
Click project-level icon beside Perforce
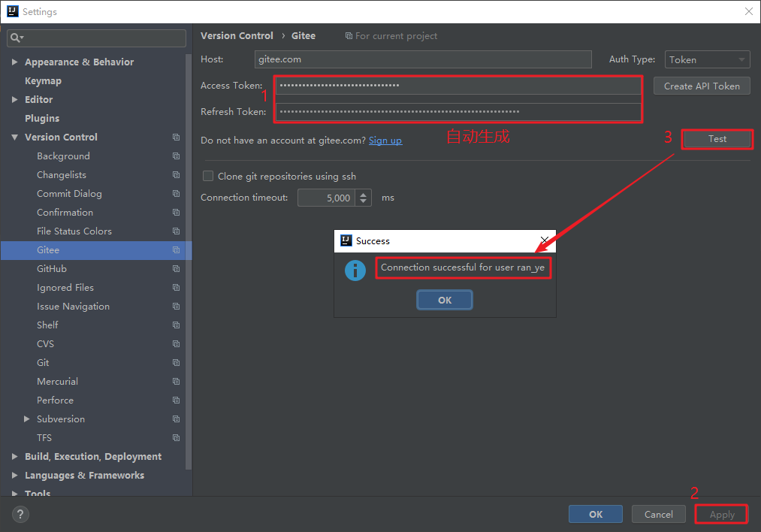click(177, 401)
